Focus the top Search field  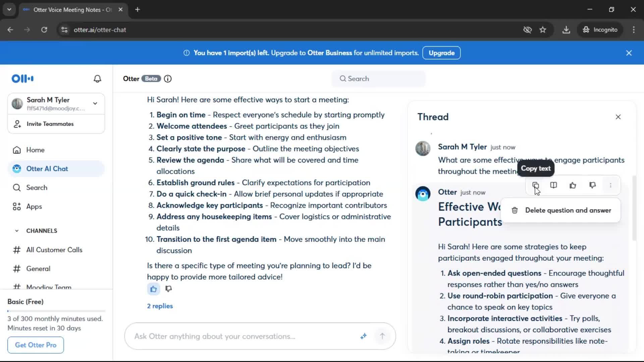click(x=379, y=79)
